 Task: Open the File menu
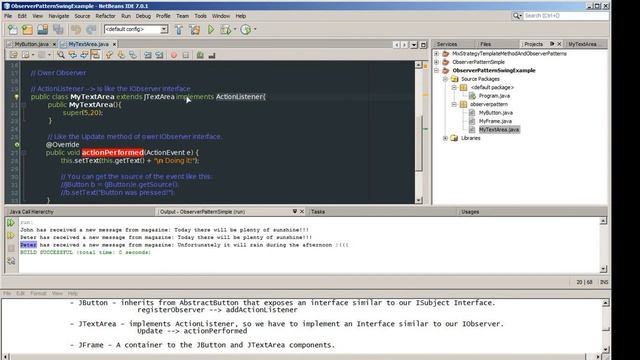coord(8,16)
